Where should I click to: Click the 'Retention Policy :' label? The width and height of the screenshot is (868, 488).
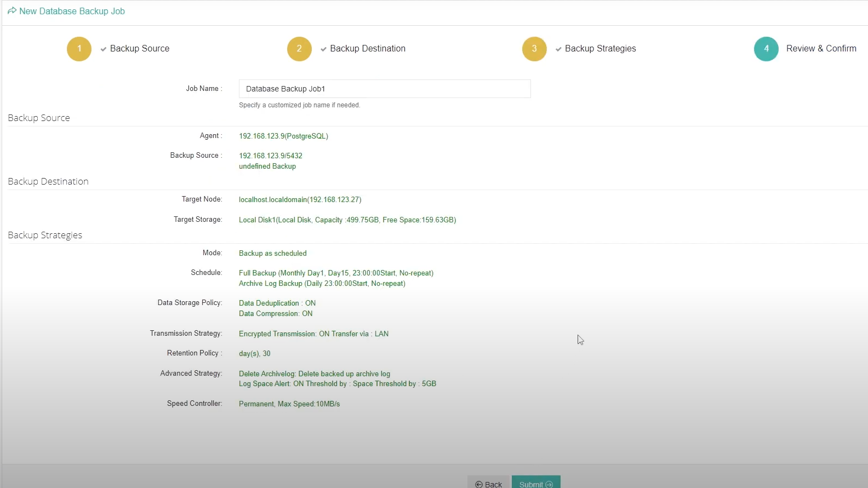(195, 353)
